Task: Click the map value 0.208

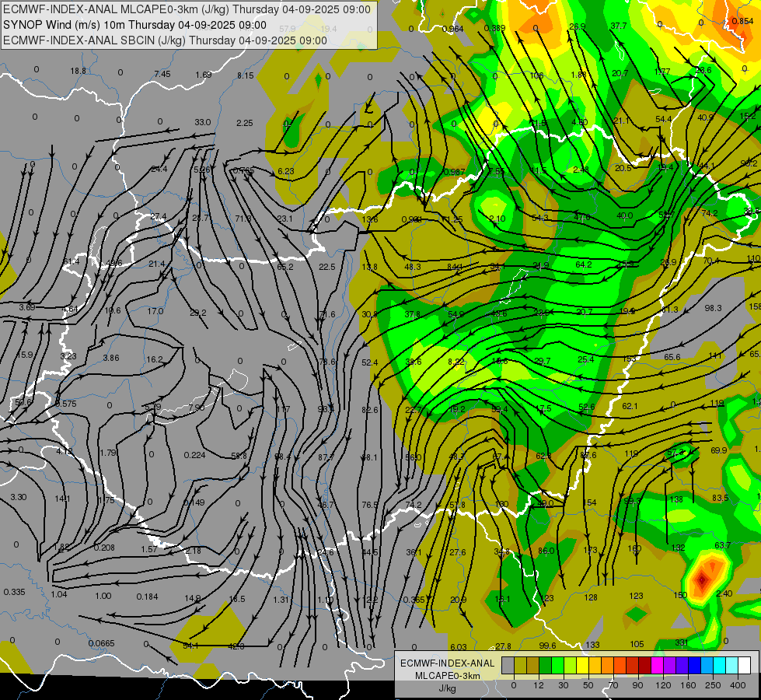Action: pyautogui.click(x=104, y=548)
